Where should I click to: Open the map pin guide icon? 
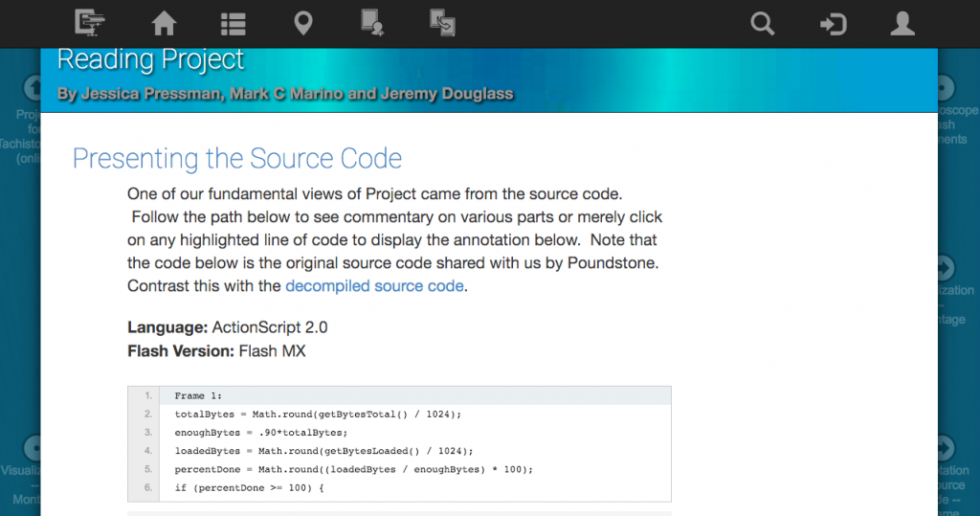click(x=303, y=24)
